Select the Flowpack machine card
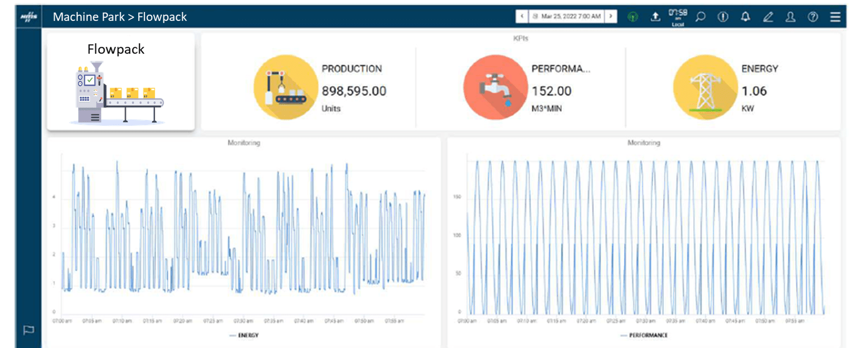Image resolution: width=868 pixels, height=348 pixels. (120, 82)
